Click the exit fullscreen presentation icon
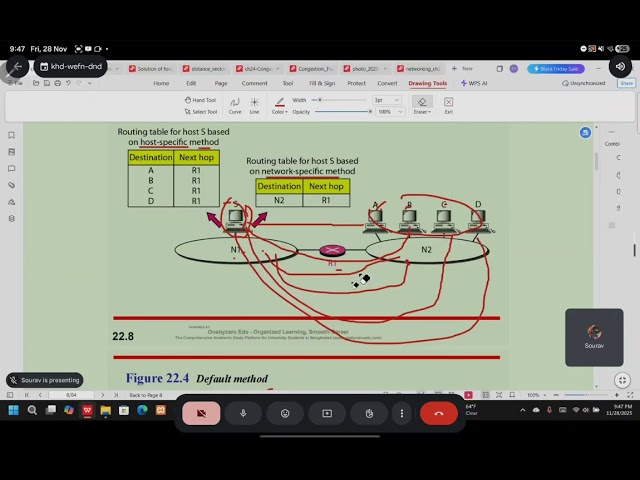The height and width of the screenshot is (480, 640). coord(622,380)
